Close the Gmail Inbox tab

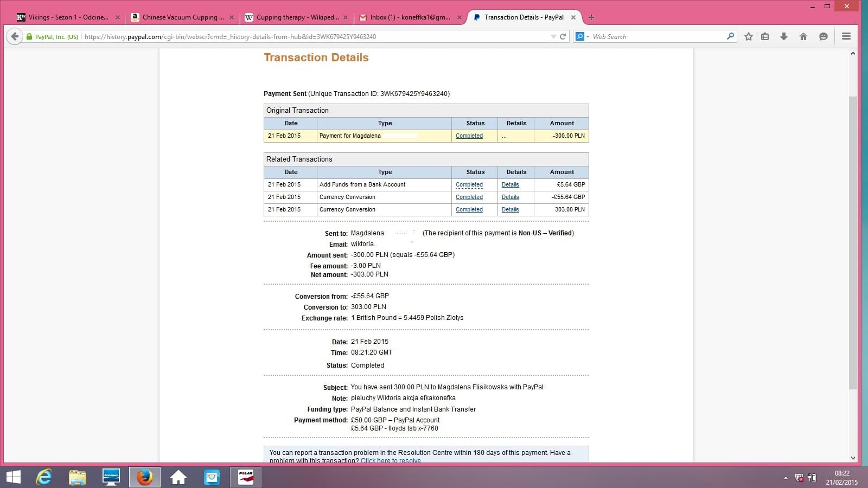[x=459, y=17]
